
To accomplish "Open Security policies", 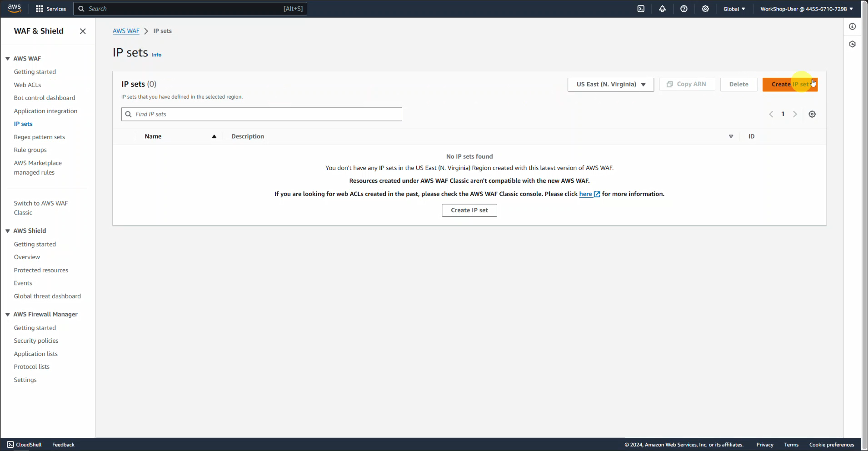I will coord(36,341).
